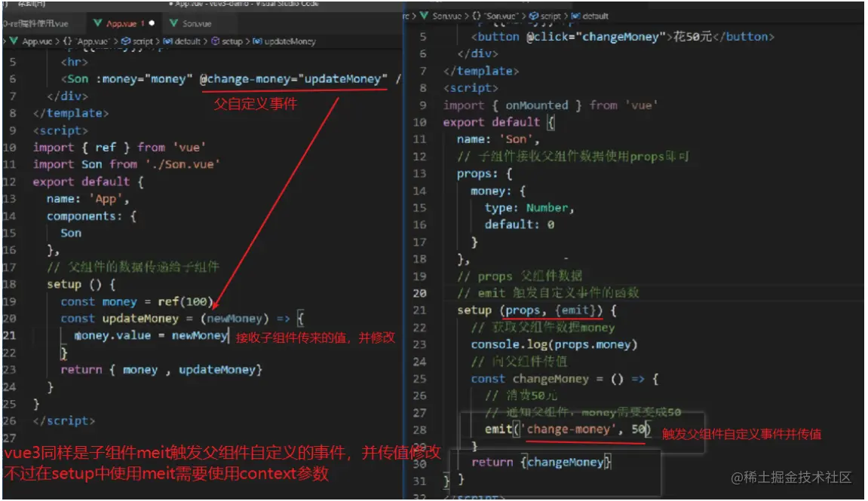Click "export default {" in App.vue
Image resolution: width=868 pixels, height=501 pixels.
click(x=88, y=182)
